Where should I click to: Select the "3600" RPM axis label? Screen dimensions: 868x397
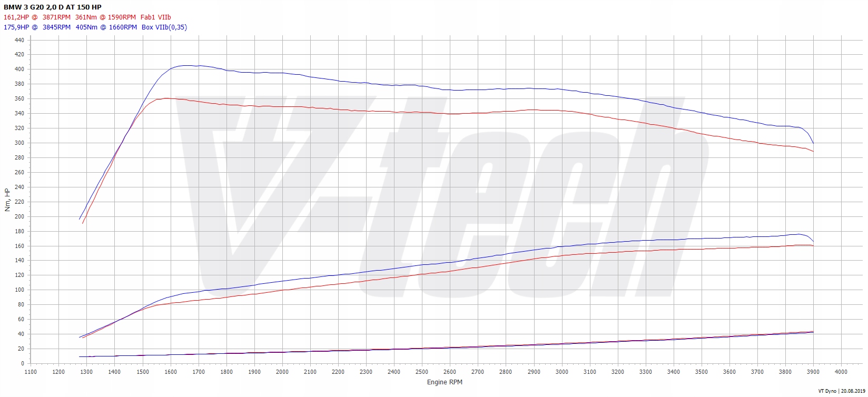coord(729,372)
